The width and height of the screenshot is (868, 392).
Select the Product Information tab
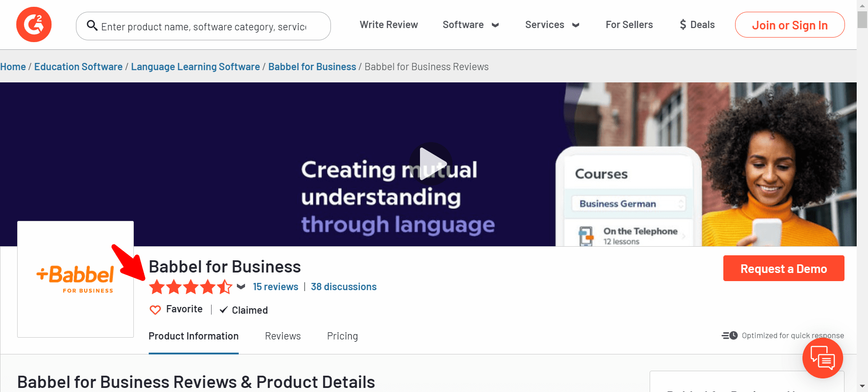pos(193,336)
